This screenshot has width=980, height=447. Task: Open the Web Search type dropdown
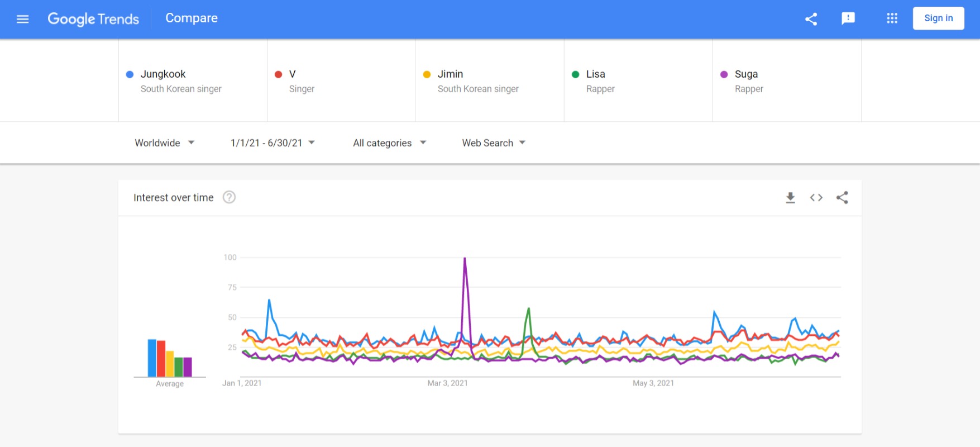tap(494, 143)
